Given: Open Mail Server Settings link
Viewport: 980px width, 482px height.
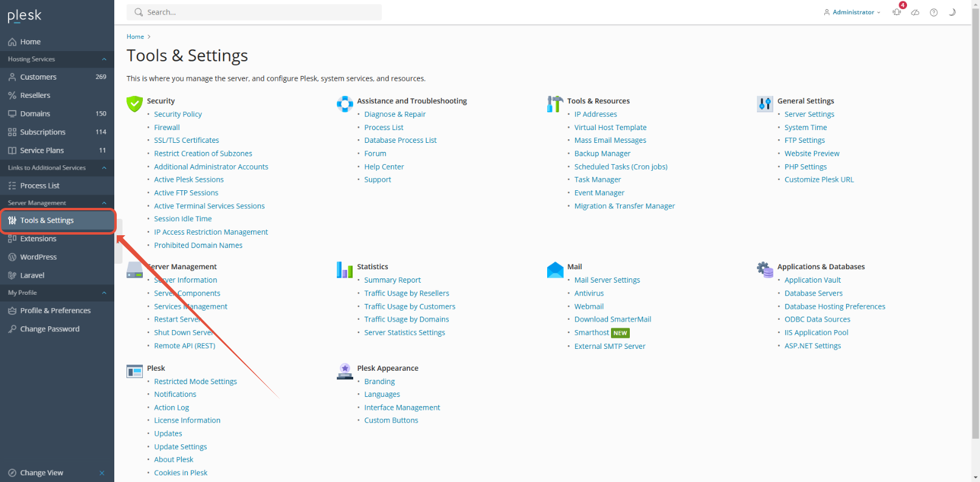Looking at the screenshot, I should coord(607,280).
